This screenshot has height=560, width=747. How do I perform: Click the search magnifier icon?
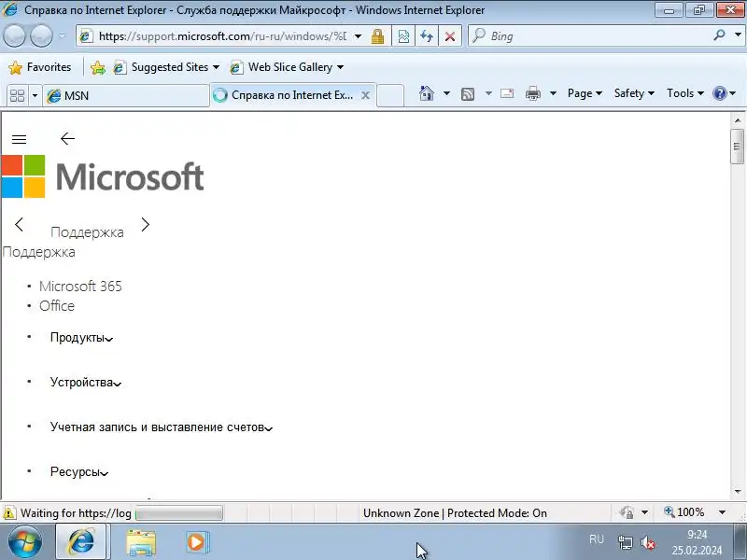[x=719, y=35]
